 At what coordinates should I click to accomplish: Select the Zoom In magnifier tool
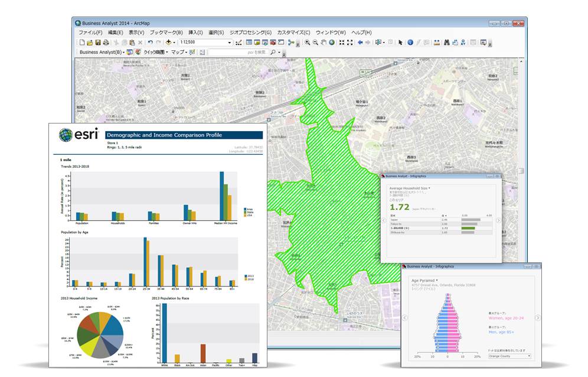tap(307, 43)
